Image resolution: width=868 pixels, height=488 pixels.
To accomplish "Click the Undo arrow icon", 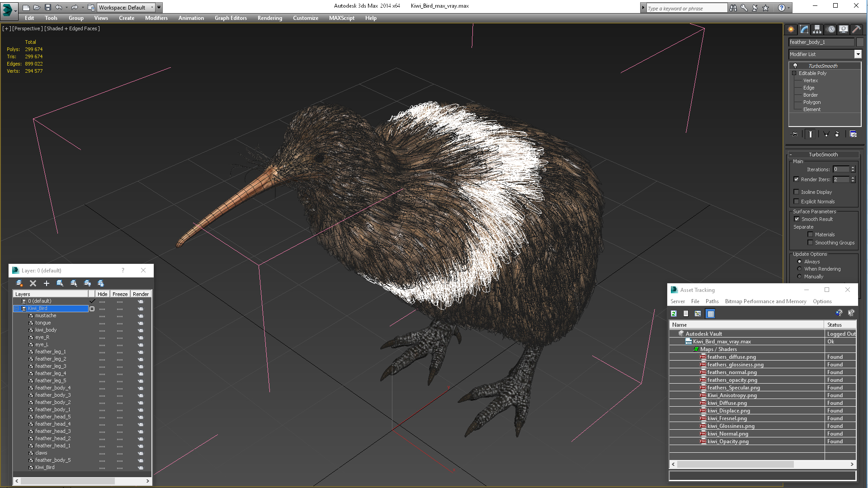I will coord(58,7).
